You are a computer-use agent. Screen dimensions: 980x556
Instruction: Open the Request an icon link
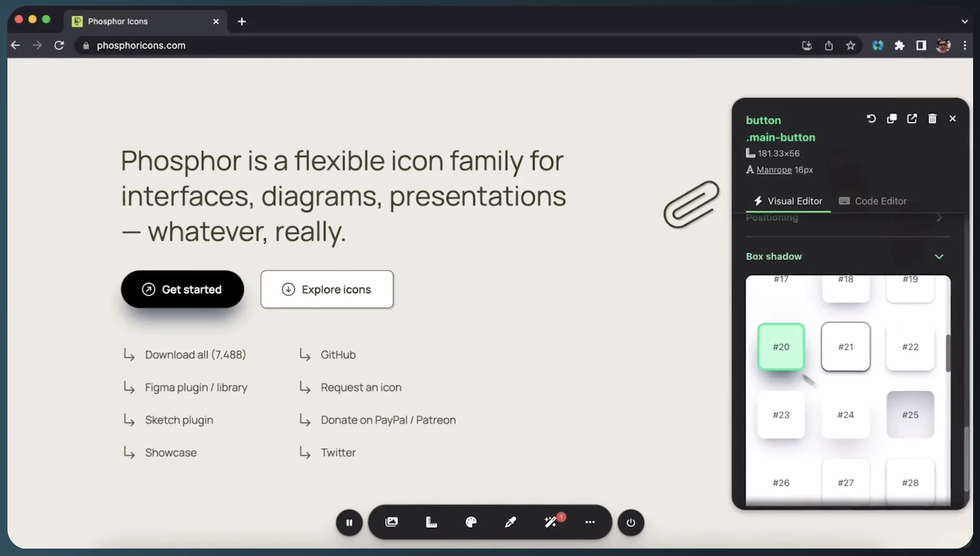(361, 388)
